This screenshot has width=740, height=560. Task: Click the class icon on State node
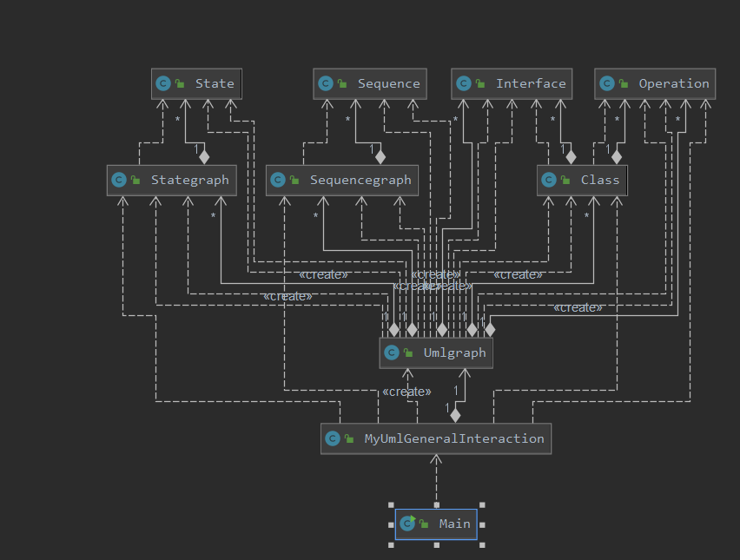163,84
